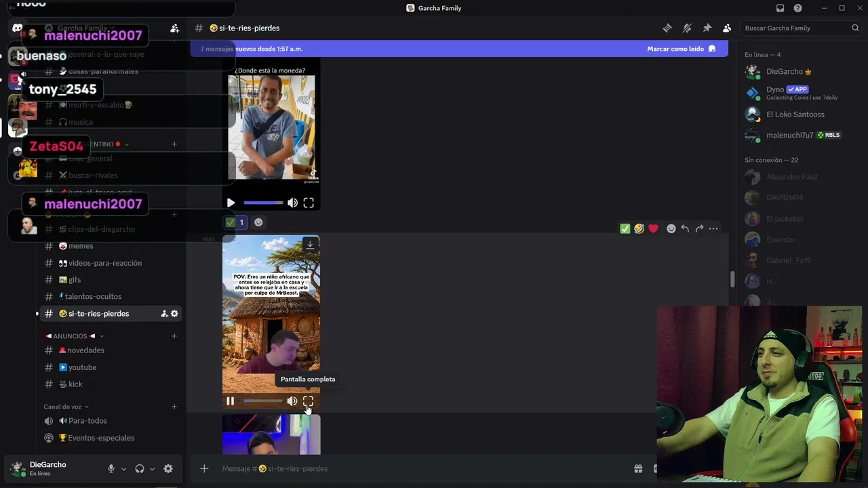Open Dyno bot profile in member list
The height and width of the screenshot is (488, 868).
click(x=802, y=93)
